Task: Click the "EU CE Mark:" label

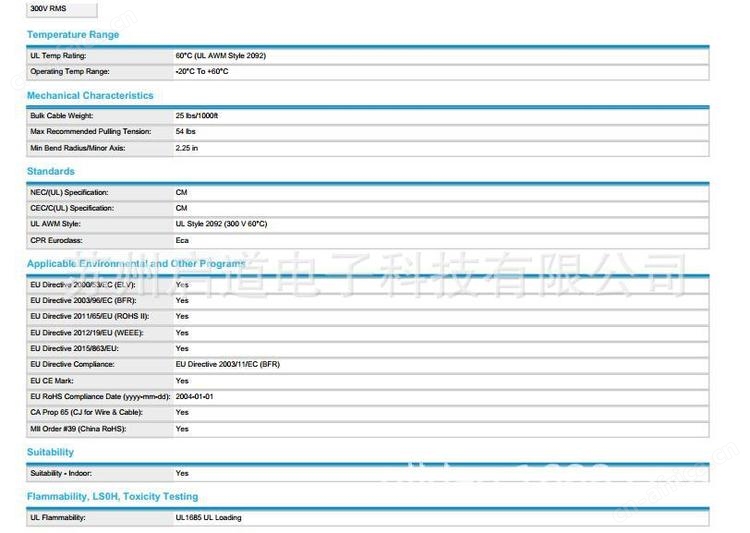Action: click(52, 381)
